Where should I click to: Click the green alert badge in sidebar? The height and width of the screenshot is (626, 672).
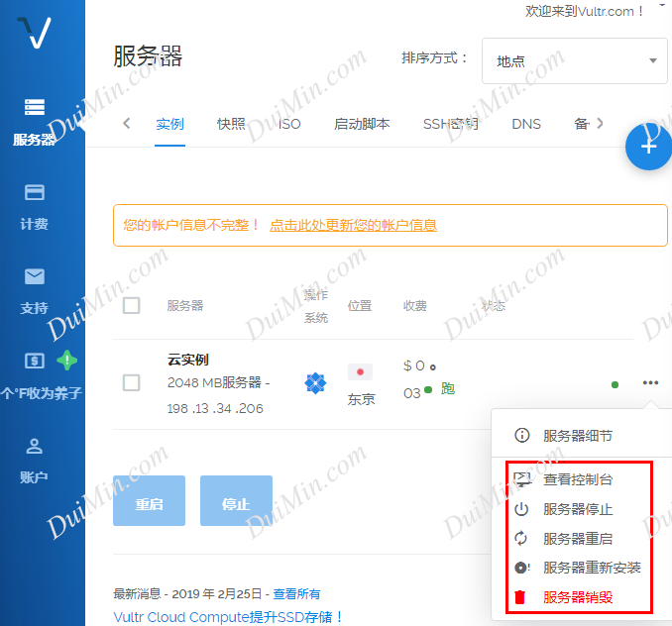67,361
